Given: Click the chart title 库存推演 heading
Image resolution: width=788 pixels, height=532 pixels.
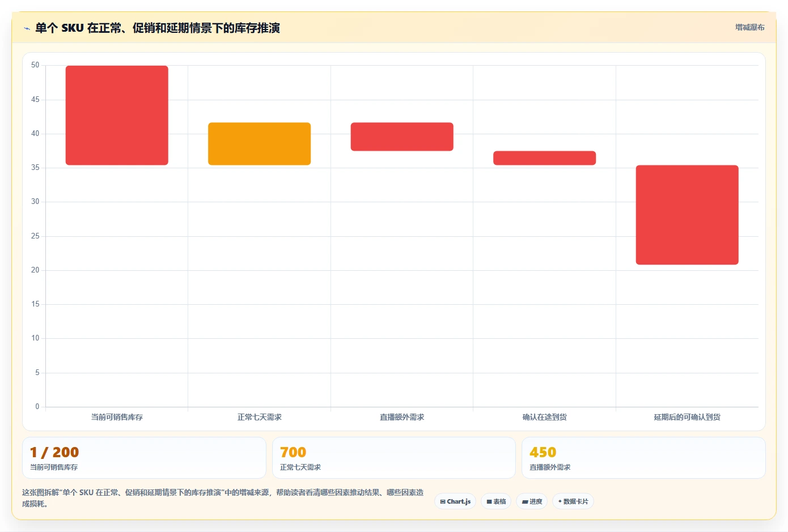Looking at the screenshot, I should [158, 28].
